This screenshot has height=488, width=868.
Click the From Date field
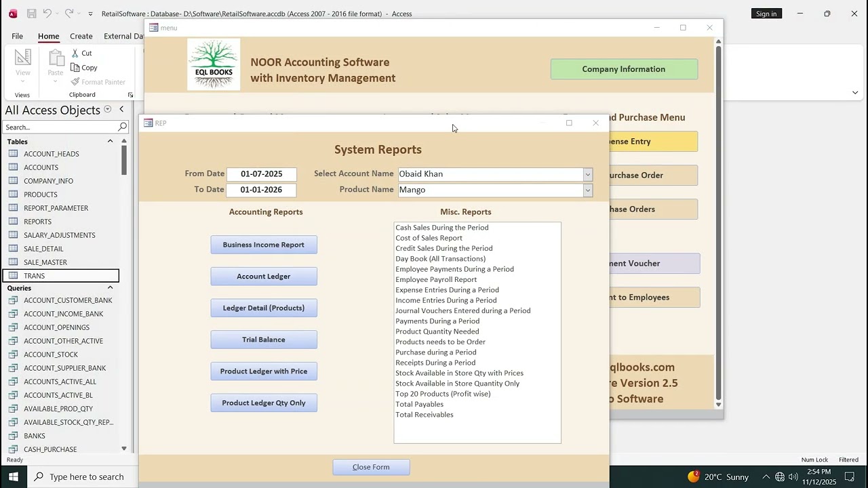coord(262,174)
